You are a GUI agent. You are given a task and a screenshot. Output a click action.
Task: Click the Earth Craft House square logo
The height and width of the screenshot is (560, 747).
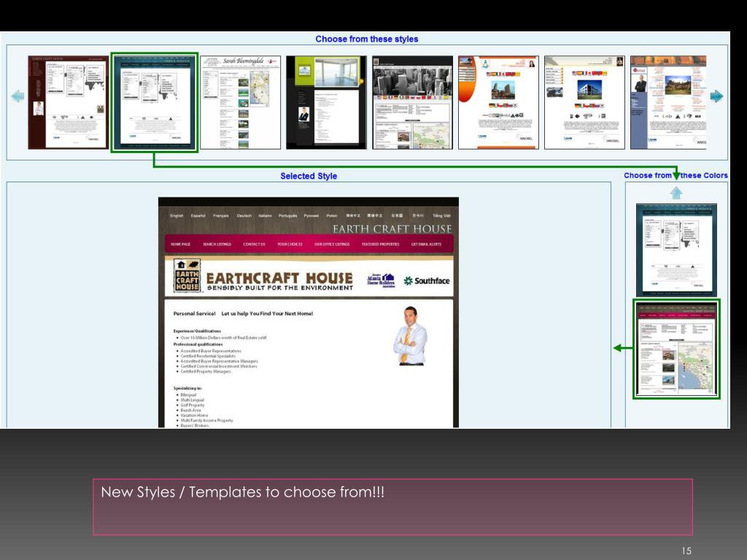point(187,276)
